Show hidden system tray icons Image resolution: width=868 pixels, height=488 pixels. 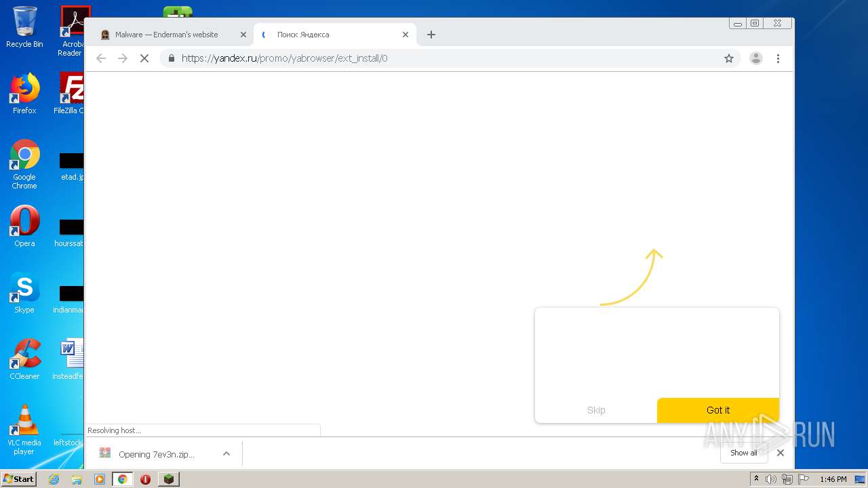tap(756, 479)
